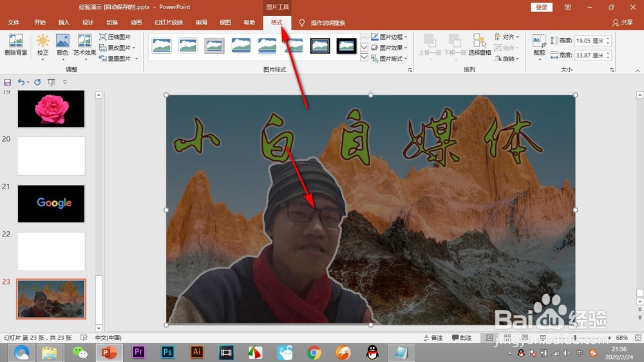
Task: Open QQ penguin icon in the taskbar
Action: pyautogui.click(x=372, y=352)
